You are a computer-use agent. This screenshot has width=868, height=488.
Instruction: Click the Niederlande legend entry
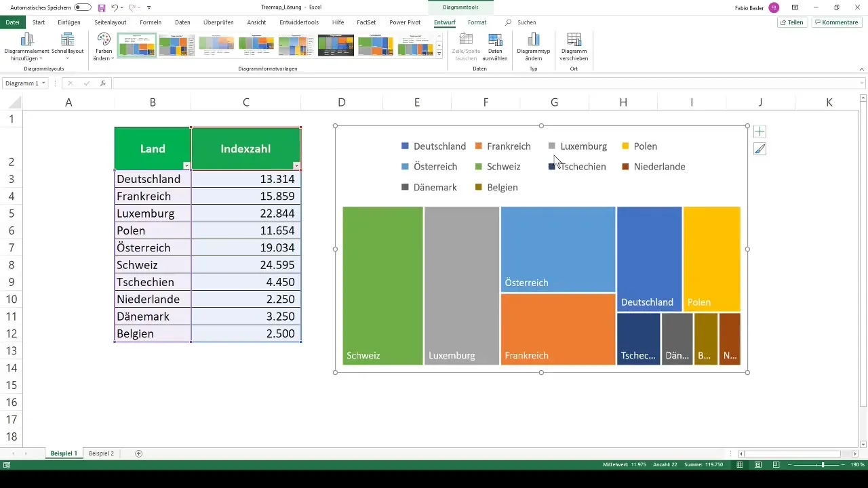click(653, 167)
